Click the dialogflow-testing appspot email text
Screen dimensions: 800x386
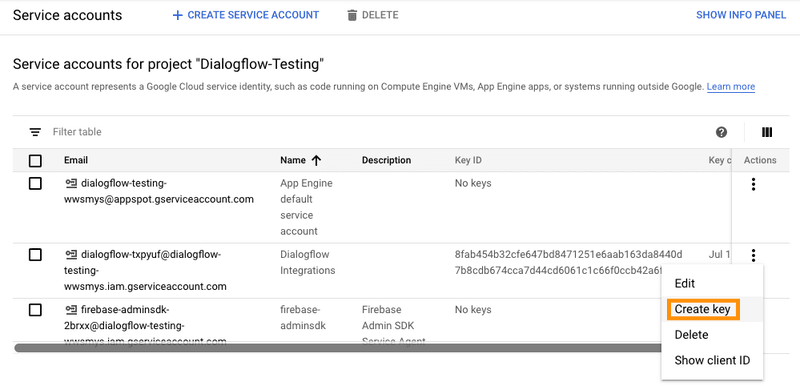[159, 191]
